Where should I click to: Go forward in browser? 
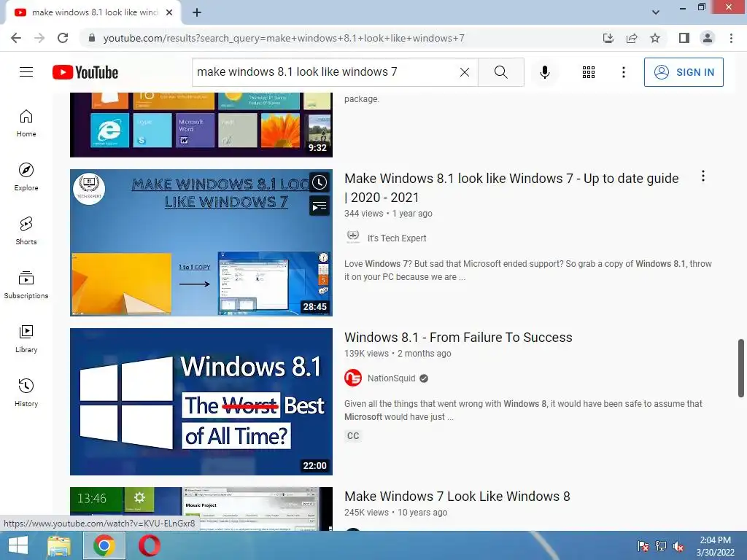pyautogui.click(x=39, y=38)
